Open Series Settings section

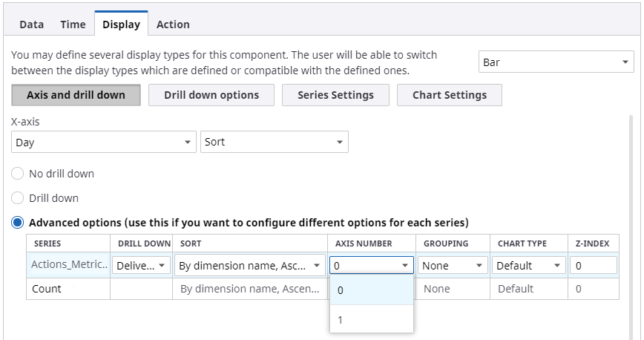[x=335, y=95]
